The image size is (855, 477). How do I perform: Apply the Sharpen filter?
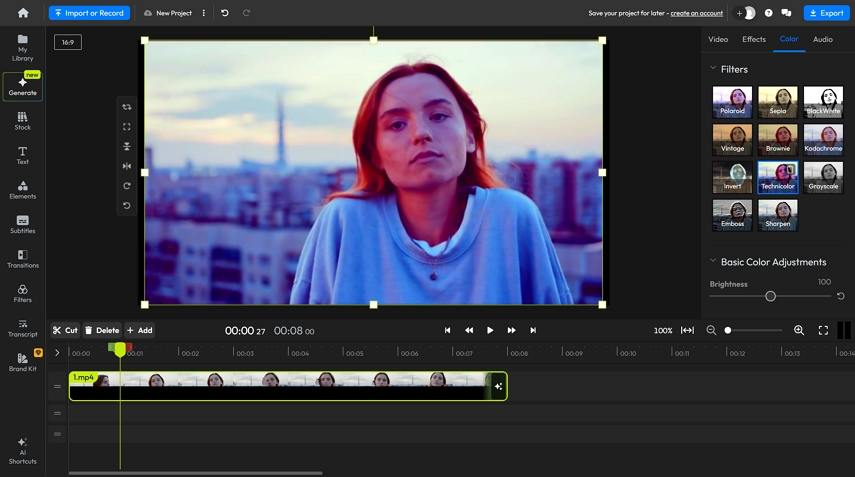pyautogui.click(x=778, y=215)
